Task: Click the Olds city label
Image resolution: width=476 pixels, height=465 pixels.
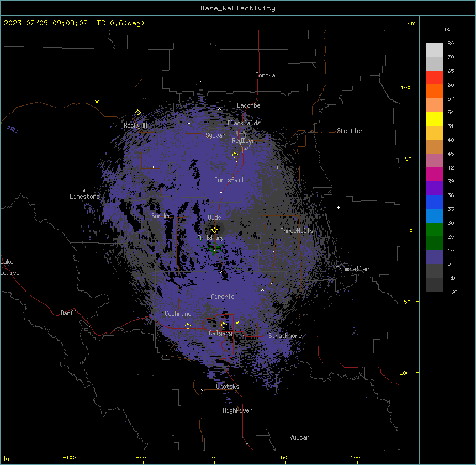Action: point(214,218)
